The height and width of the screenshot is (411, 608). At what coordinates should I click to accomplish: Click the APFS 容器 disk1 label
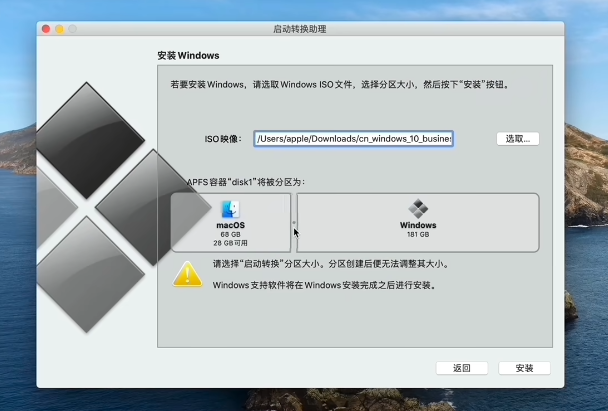coord(246,182)
